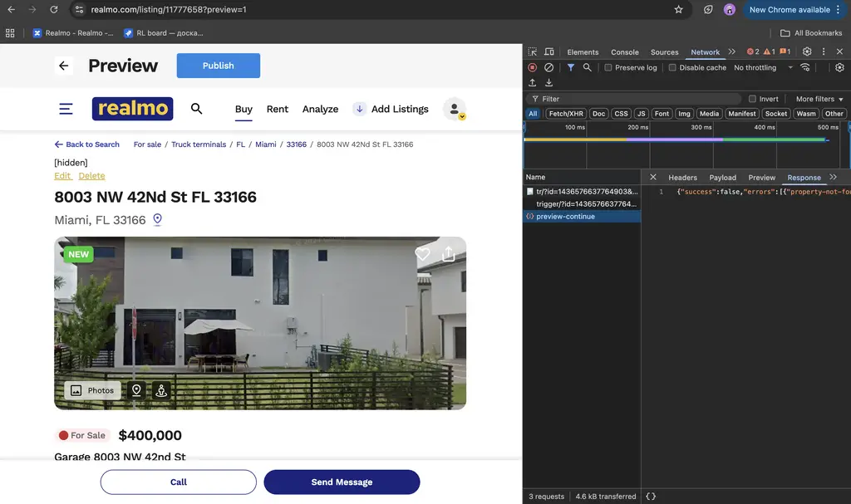Favorite the listing with the heart icon
Viewport: 851px width, 504px height.
(x=423, y=254)
